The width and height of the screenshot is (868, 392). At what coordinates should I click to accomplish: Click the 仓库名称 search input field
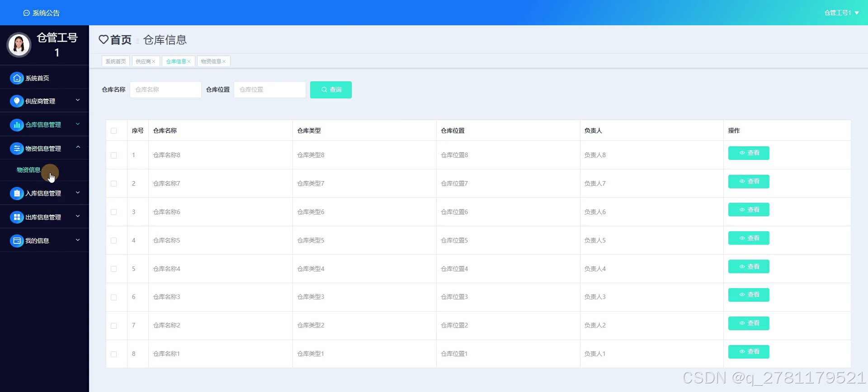tap(165, 89)
